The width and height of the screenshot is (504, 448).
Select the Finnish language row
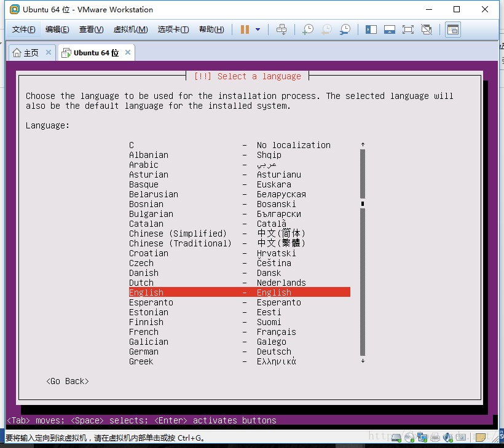click(240, 321)
